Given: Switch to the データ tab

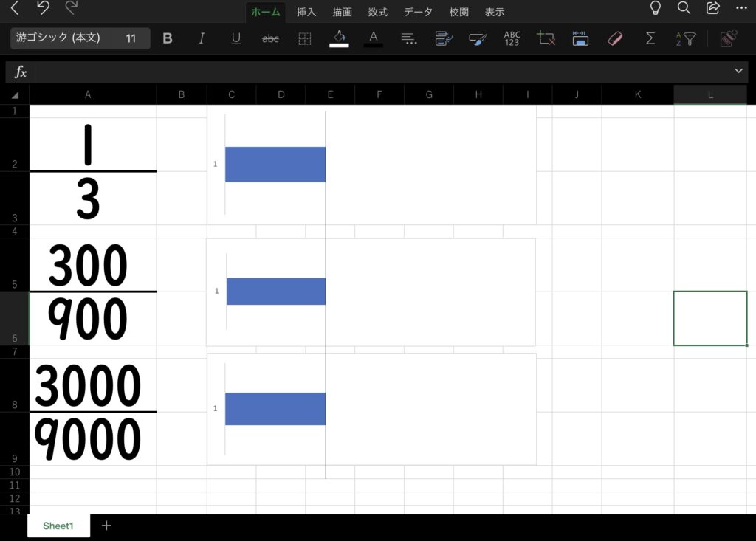Looking at the screenshot, I should tap(418, 12).
